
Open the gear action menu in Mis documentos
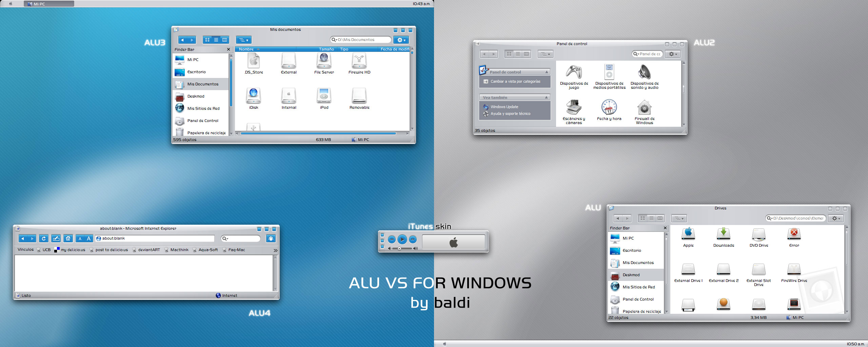pyautogui.click(x=401, y=40)
